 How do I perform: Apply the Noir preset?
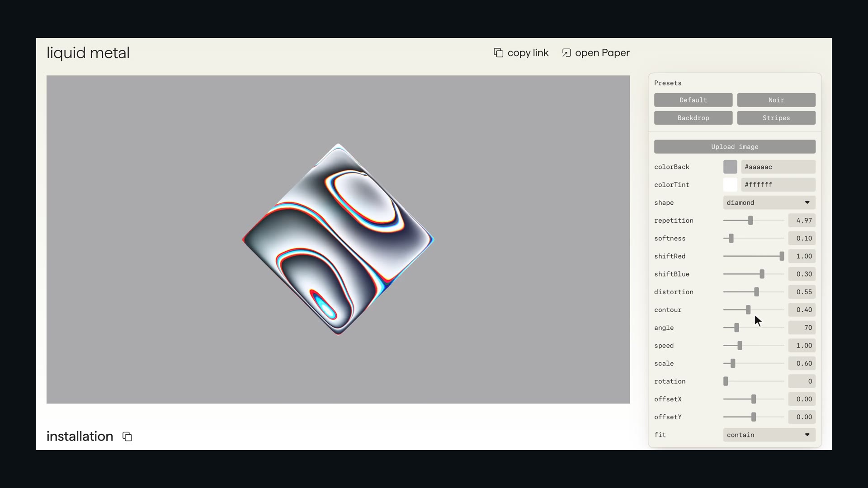tap(776, 100)
